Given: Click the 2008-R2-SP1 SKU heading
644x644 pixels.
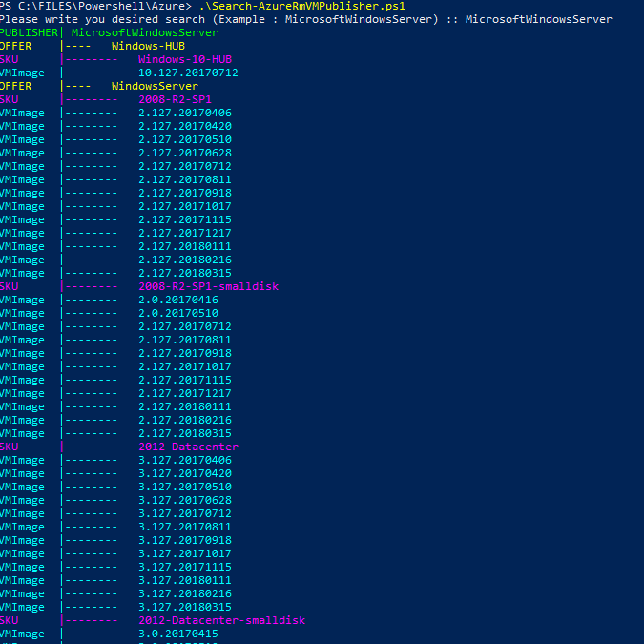Looking at the screenshot, I should point(175,99).
